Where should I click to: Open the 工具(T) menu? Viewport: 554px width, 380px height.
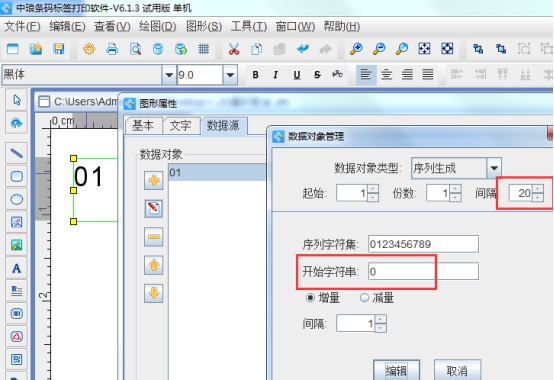point(248,26)
